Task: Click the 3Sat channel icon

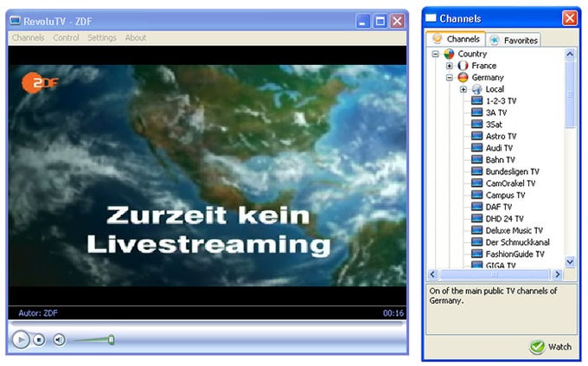Action: point(476,124)
